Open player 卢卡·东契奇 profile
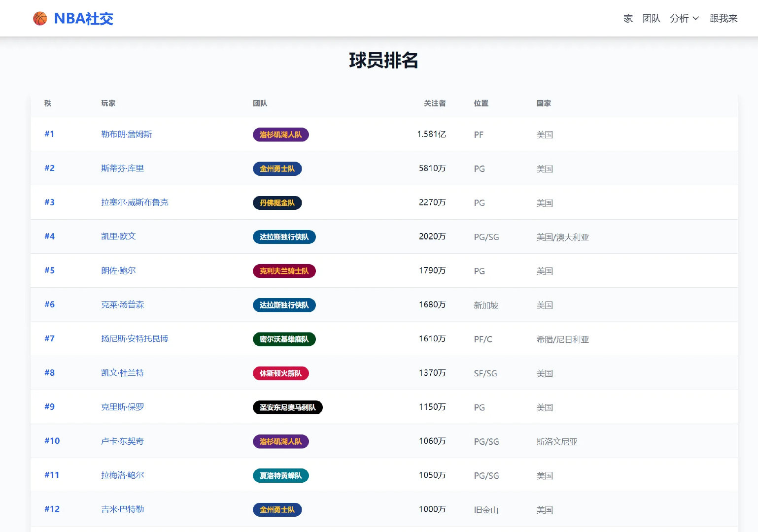The height and width of the screenshot is (532, 758). pos(123,441)
